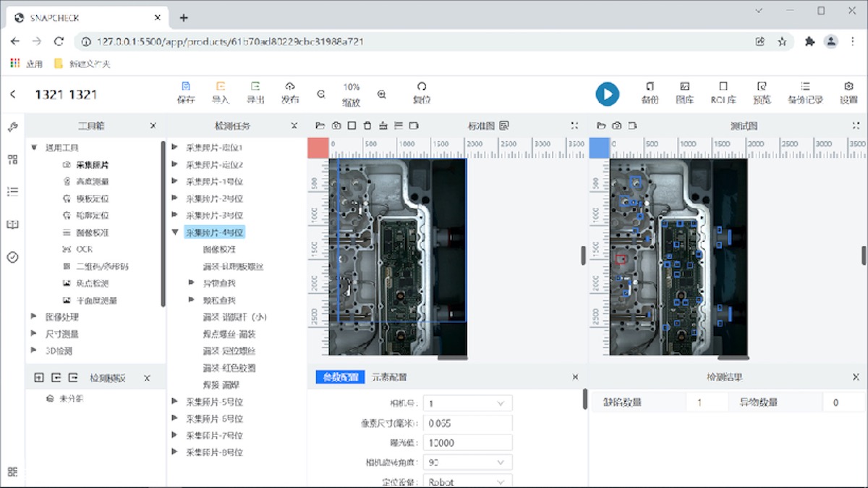Select the 采集照片 tool in 工具箱

coord(93,165)
